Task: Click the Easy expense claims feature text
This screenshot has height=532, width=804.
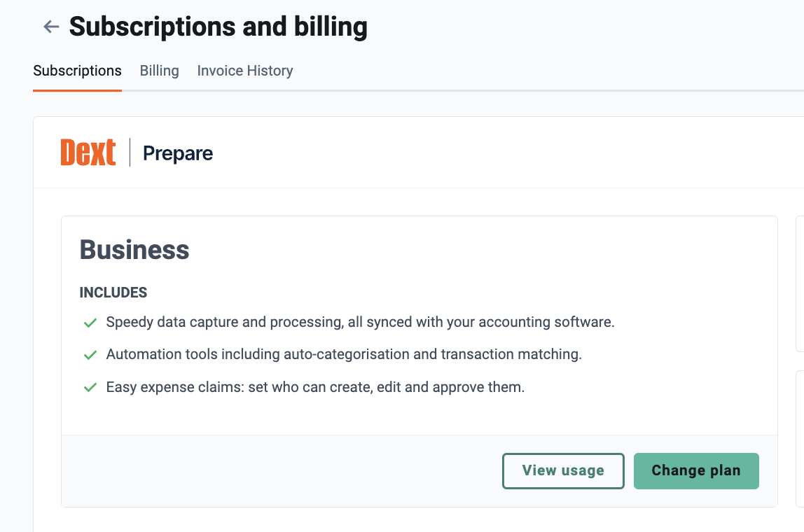Action: [315, 387]
